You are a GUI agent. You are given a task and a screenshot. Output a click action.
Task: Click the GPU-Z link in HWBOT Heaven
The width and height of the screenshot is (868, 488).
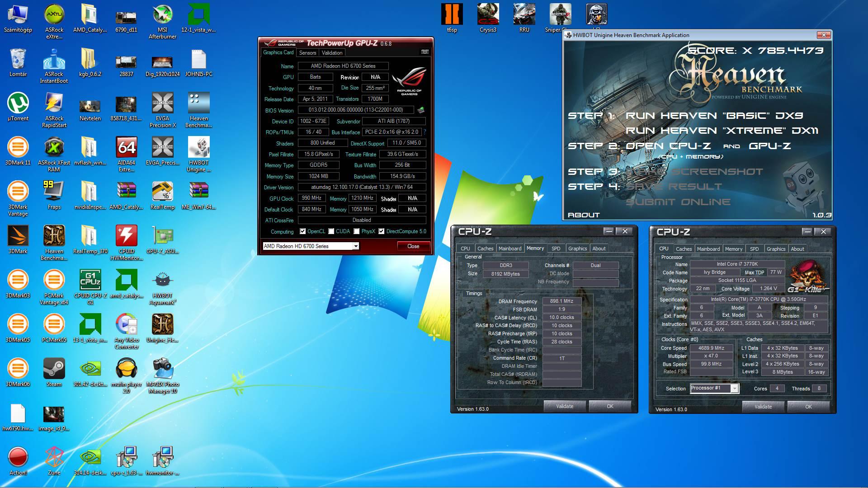click(x=770, y=146)
